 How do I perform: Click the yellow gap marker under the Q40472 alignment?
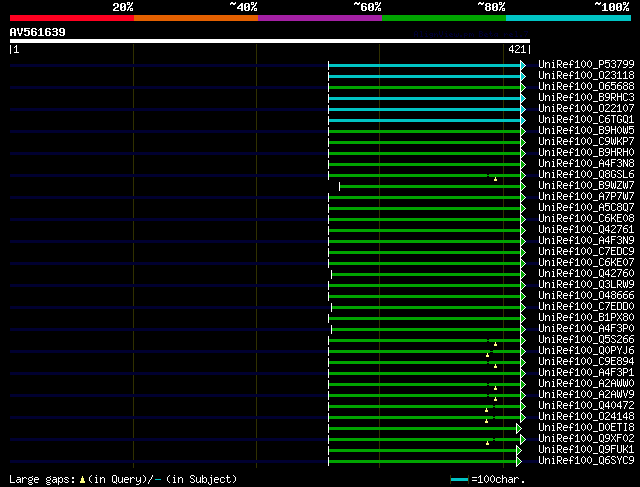coord(487,410)
